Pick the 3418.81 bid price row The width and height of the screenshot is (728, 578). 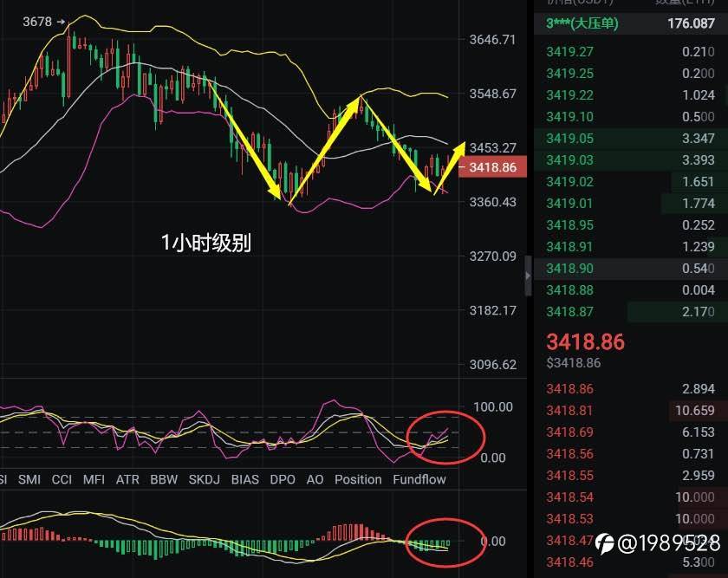[x=631, y=411]
